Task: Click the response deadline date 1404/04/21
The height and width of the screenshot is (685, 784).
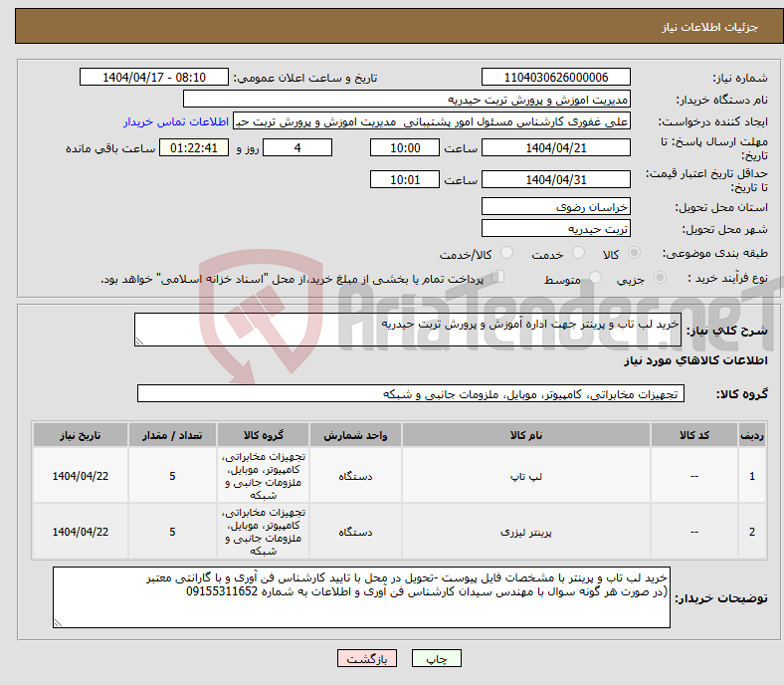Action: tap(555, 147)
